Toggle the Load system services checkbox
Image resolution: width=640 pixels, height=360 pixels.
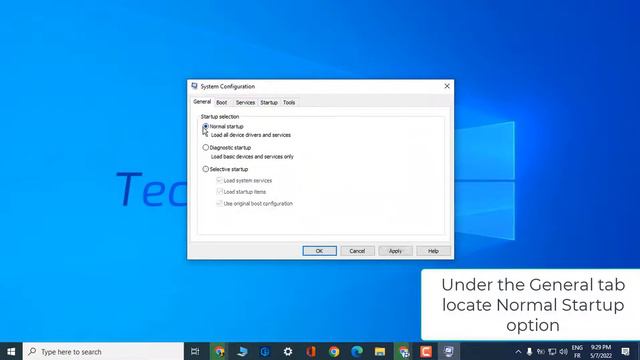tap(219, 180)
